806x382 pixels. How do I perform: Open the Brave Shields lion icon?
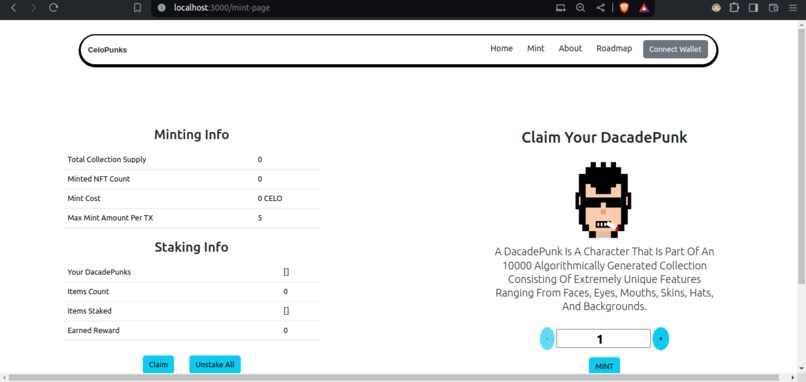(x=624, y=8)
